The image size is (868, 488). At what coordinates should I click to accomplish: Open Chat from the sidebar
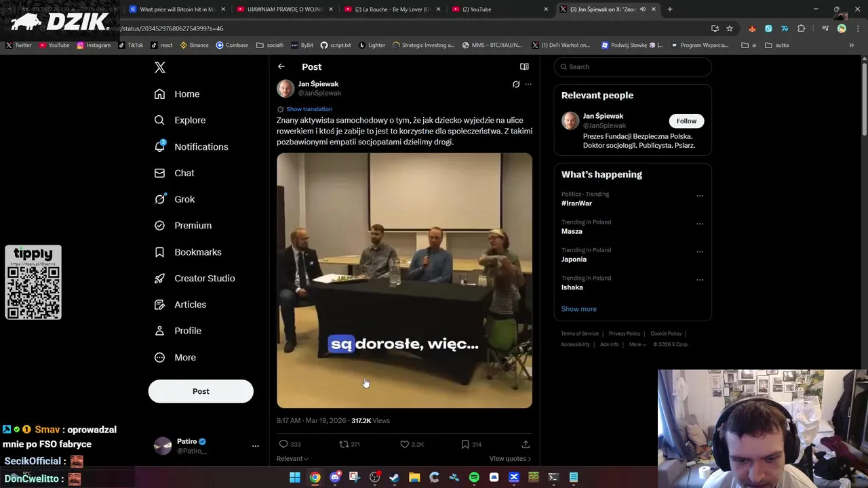pyautogui.click(x=174, y=174)
